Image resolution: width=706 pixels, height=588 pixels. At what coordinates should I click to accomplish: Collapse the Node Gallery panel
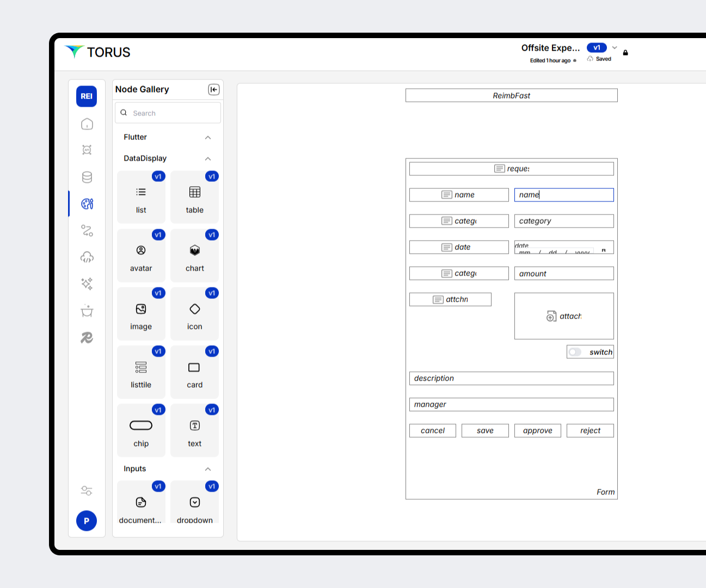coord(214,89)
